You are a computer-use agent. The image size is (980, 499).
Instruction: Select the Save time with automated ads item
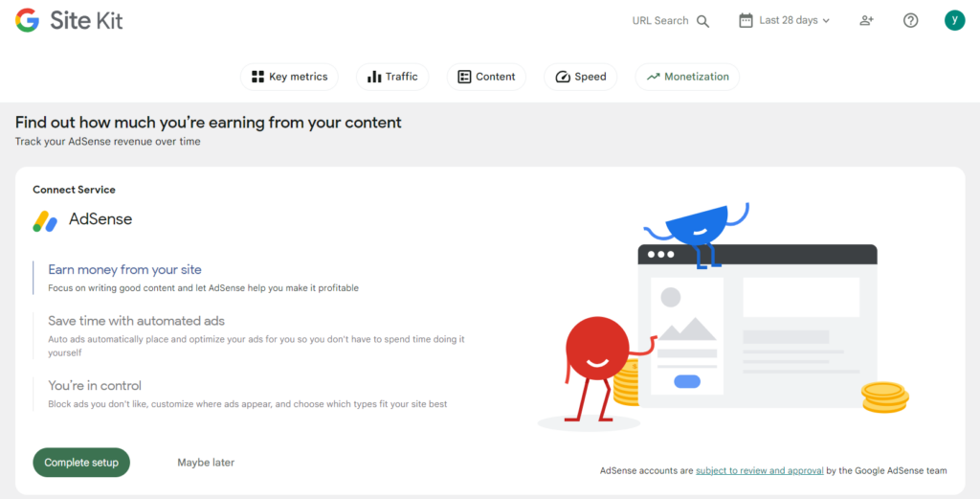click(x=136, y=321)
